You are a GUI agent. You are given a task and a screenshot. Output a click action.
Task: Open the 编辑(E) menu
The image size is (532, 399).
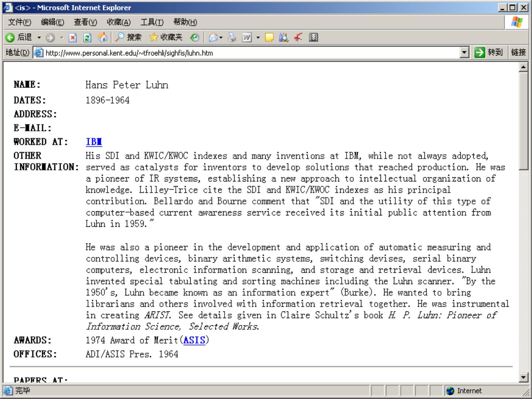[52, 22]
